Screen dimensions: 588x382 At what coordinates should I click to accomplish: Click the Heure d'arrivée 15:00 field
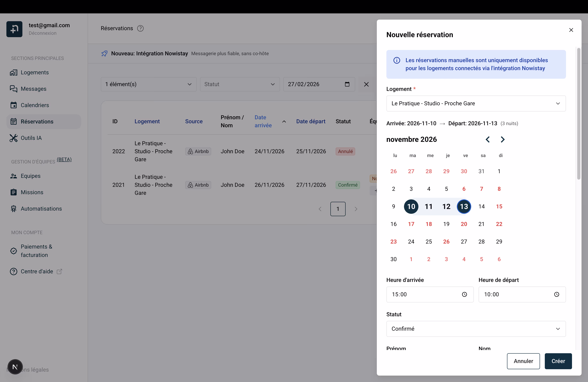(430, 294)
